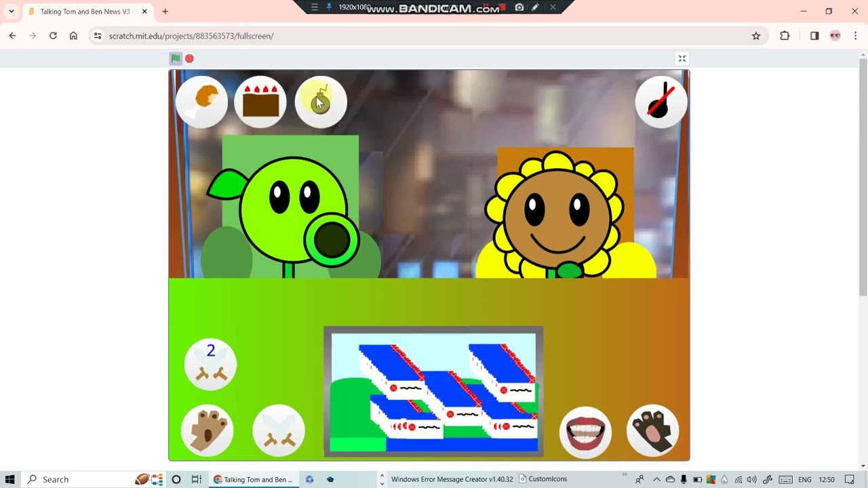Click the tray Wi-Fi network icon
Image resolution: width=868 pixels, height=488 pixels.
click(x=738, y=479)
